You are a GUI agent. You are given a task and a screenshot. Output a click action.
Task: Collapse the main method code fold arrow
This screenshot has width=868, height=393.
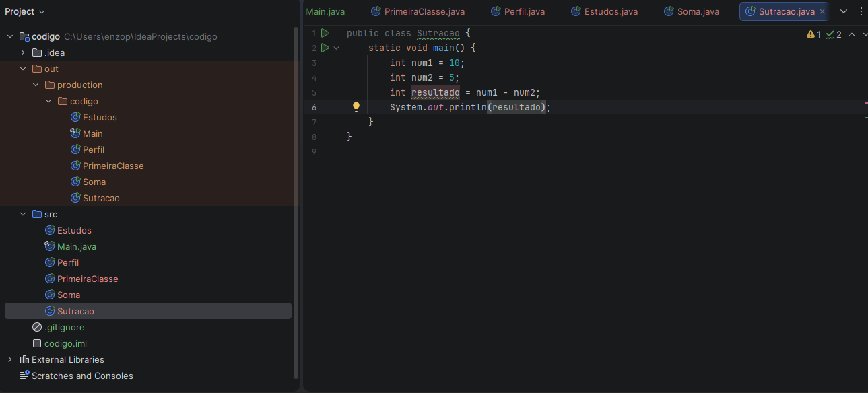click(337, 48)
